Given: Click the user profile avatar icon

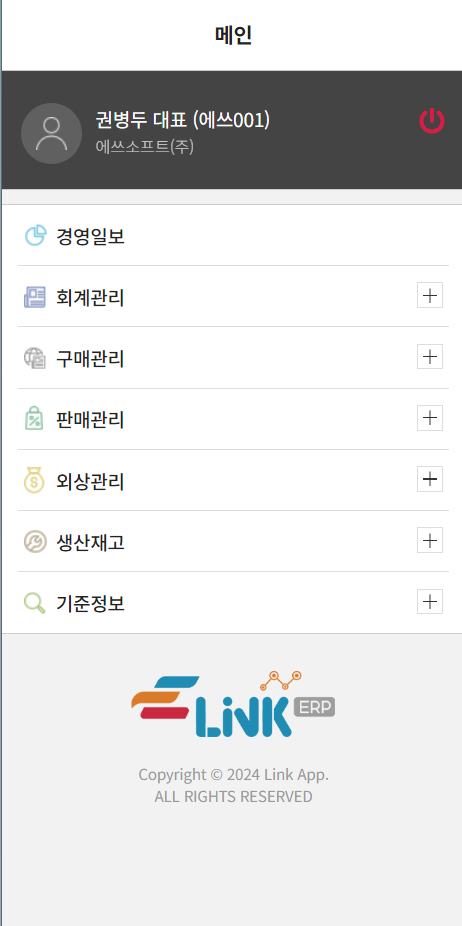Looking at the screenshot, I should 51,133.
